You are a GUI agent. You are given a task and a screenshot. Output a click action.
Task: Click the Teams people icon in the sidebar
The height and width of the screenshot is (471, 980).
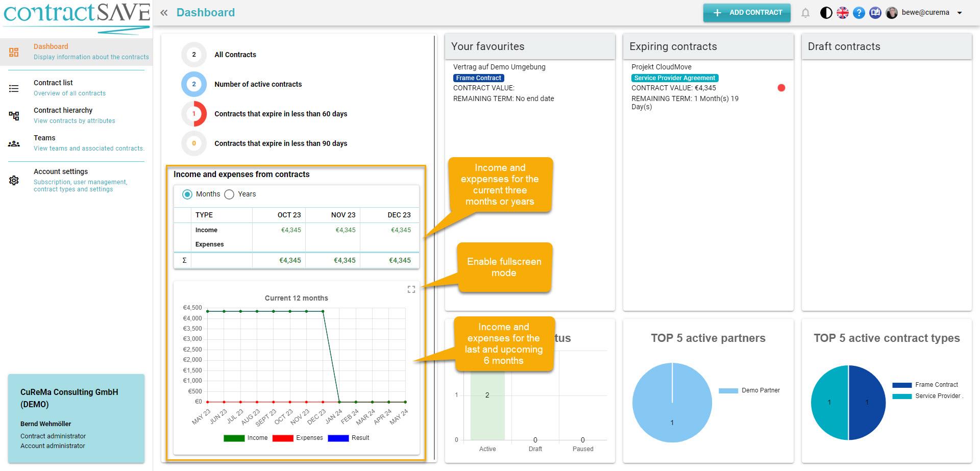14,144
